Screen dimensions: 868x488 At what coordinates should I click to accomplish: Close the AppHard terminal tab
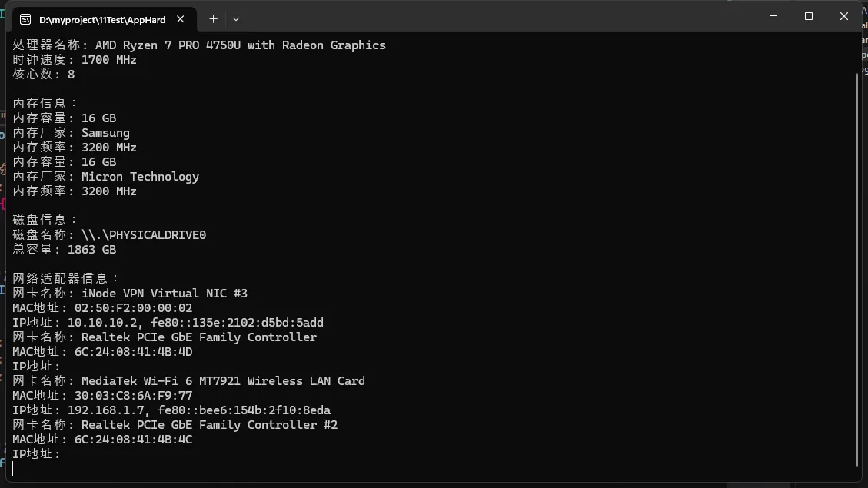point(182,19)
